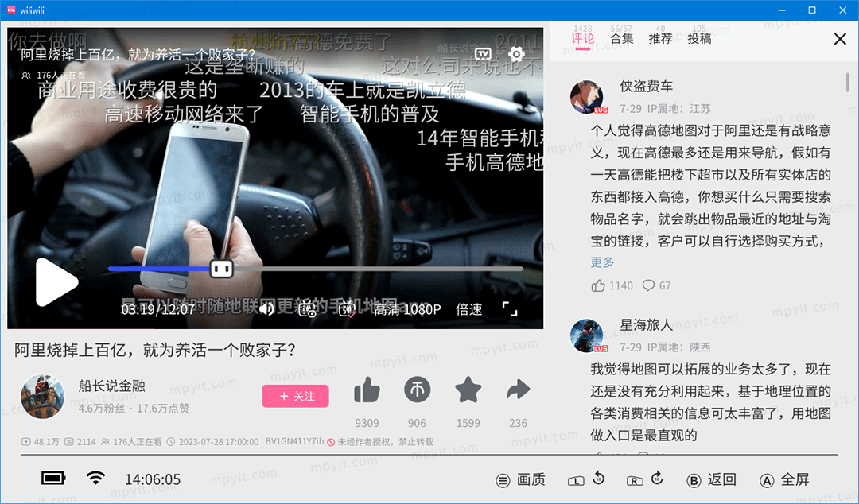859x504 pixels.
Task: Click the TV cast icon on video
Action: coord(484,54)
